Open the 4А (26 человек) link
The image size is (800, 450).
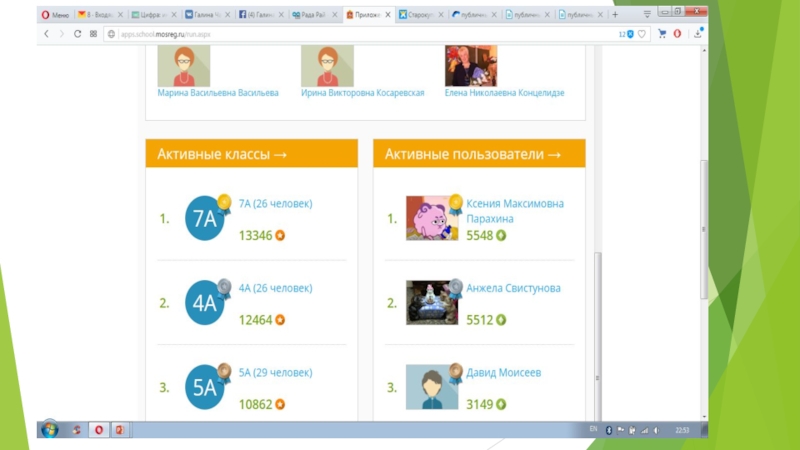pyautogui.click(x=276, y=288)
